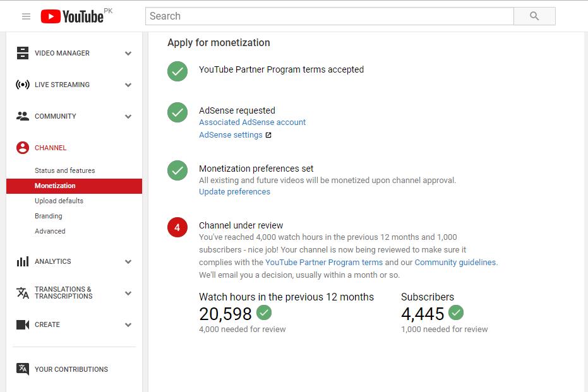Click the Live Streaming broadcast icon

pyautogui.click(x=23, y=85)
